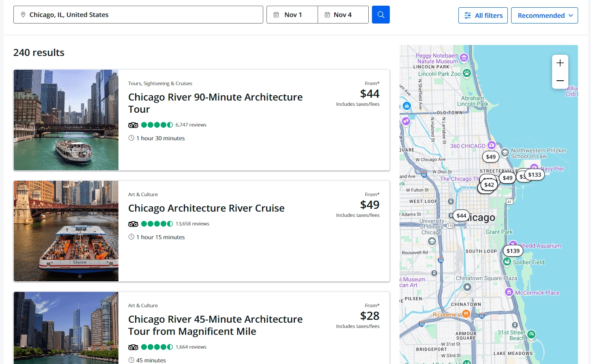Open Chicago River 90-Minute Architecture Tour listing
The image size is (591, 364).
click(215, 103)
